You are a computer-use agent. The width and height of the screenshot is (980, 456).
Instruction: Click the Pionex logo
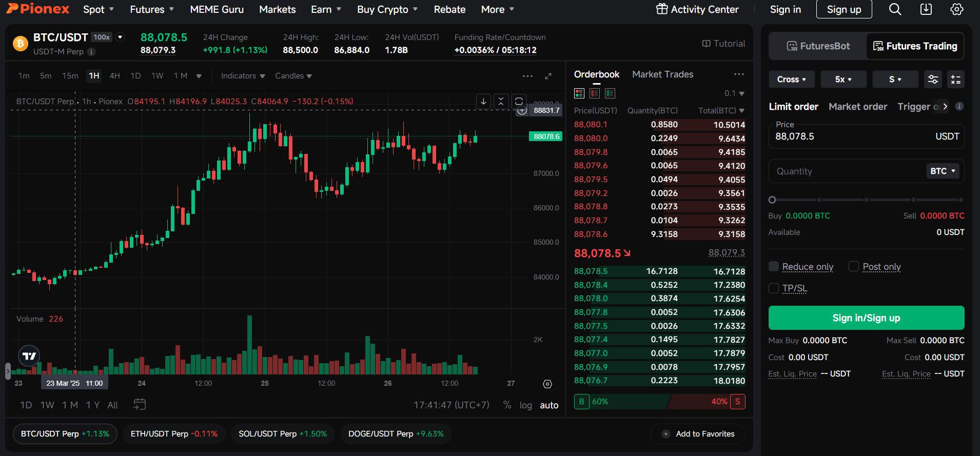[37, 9]
